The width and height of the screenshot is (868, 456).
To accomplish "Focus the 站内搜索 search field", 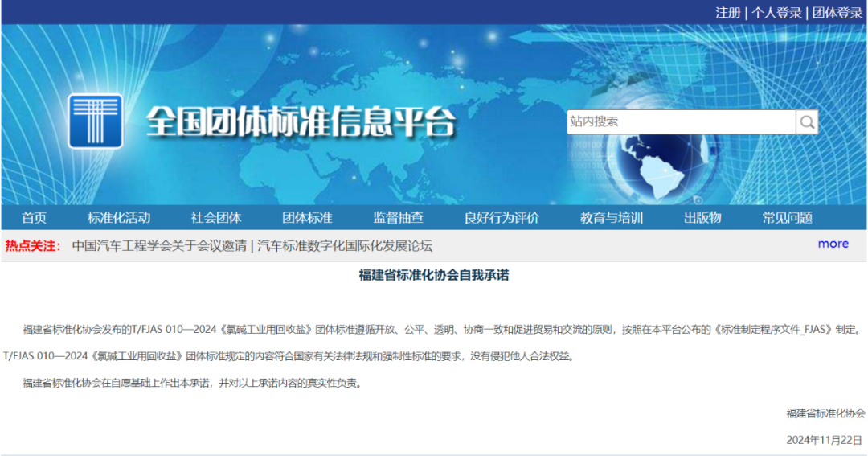I will 682,122.
